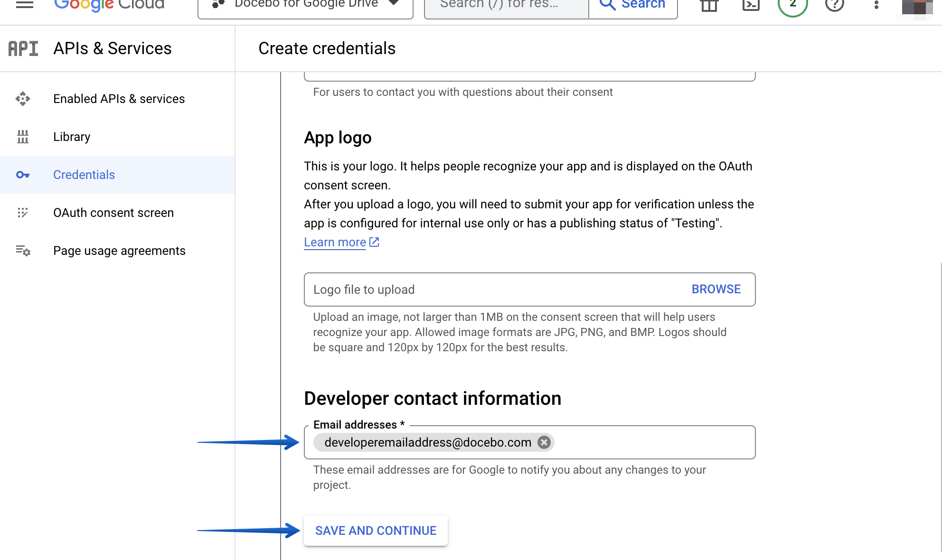Click the Page usage agreements icon
The width and height of the screenshot is (942, 560).
click(22, 251)
